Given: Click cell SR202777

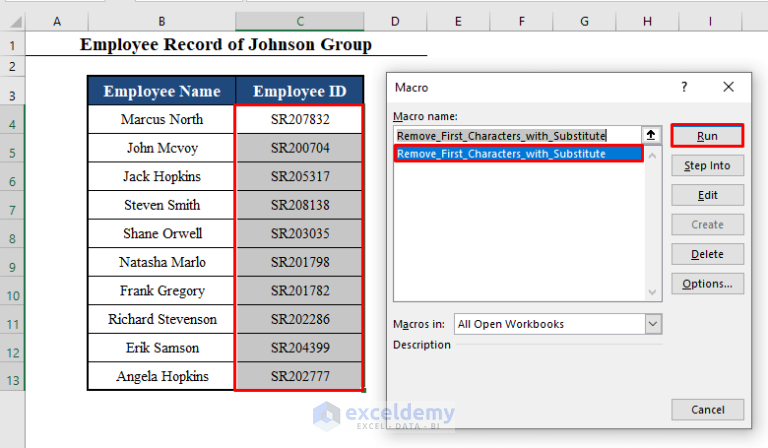Looking at the screenshot, I should [x=300, y=376].
